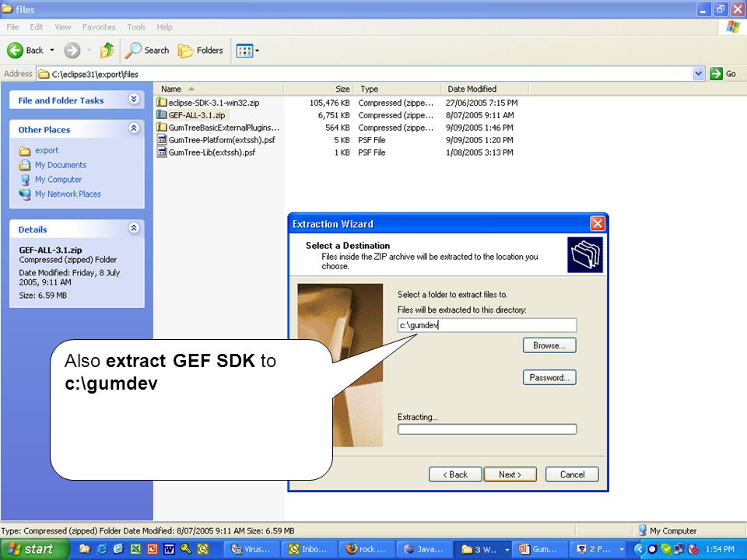Open the Help menu
The image size is (747, 560).
point(164,27)
